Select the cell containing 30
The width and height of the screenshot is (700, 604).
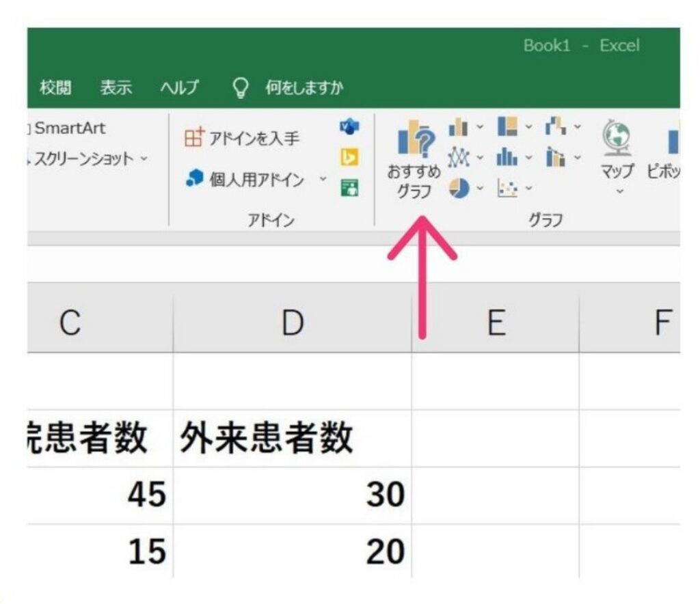tap(293, 495)
